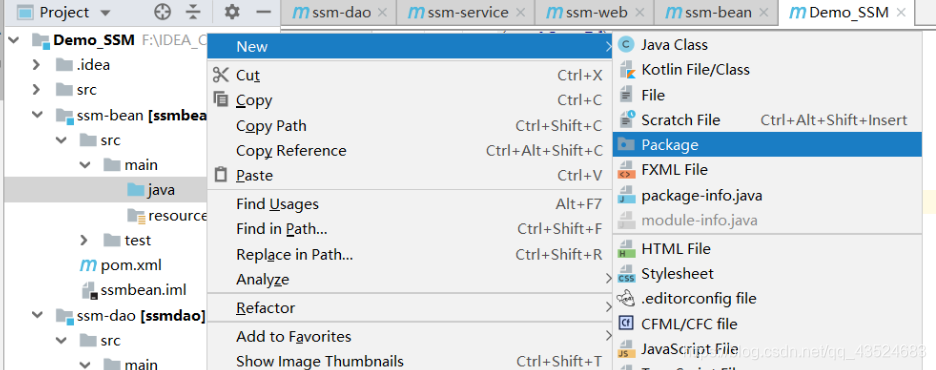
Task: Click the Scratch File icon
Action: (627, 119)
